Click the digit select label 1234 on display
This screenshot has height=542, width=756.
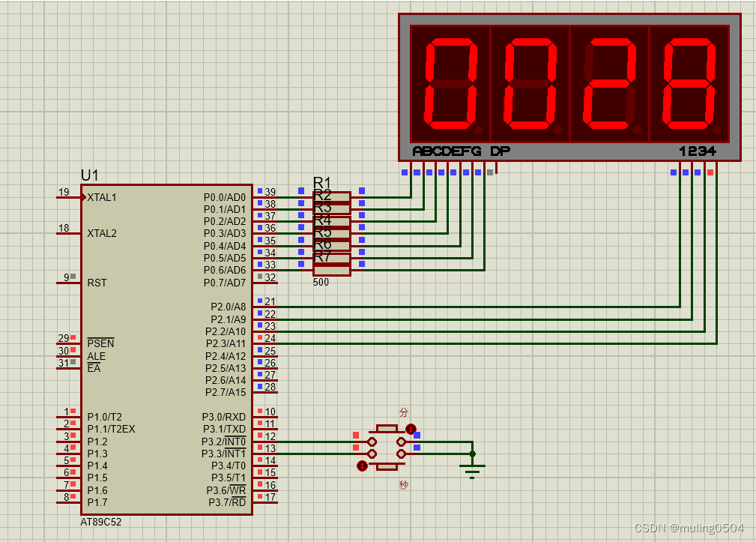coord(698,151)
